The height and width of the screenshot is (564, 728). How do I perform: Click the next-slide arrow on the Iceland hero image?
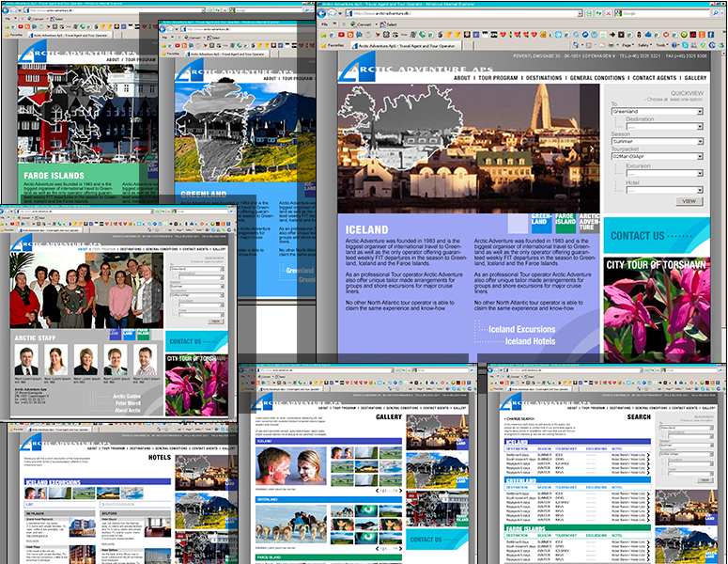pos(592,149)
